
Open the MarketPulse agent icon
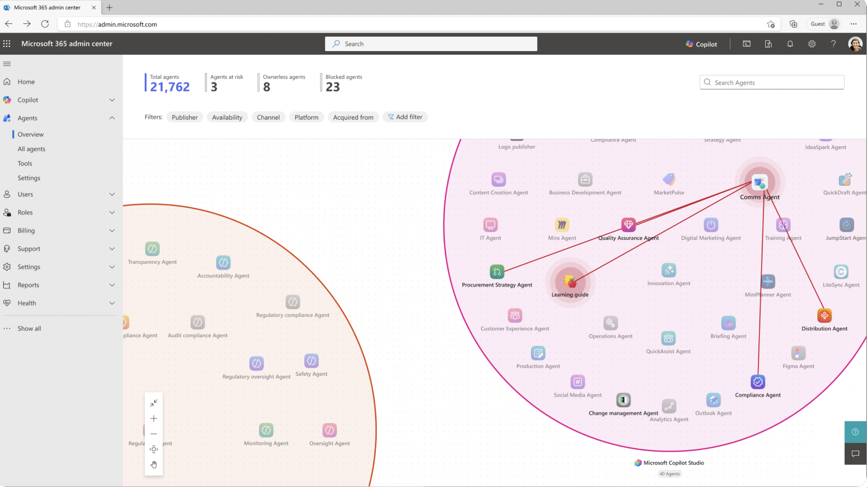click(669, 179)
